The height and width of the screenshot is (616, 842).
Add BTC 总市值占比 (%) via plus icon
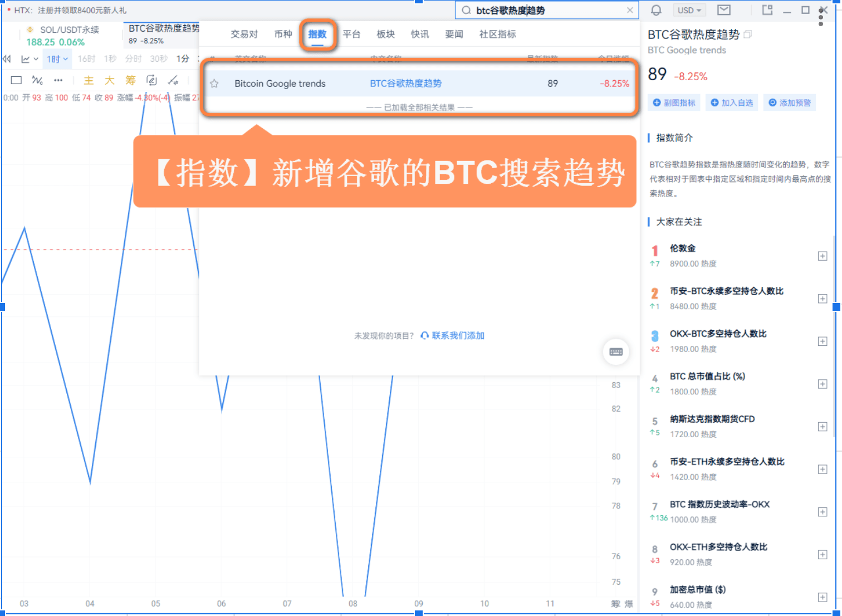coord(823,384)
